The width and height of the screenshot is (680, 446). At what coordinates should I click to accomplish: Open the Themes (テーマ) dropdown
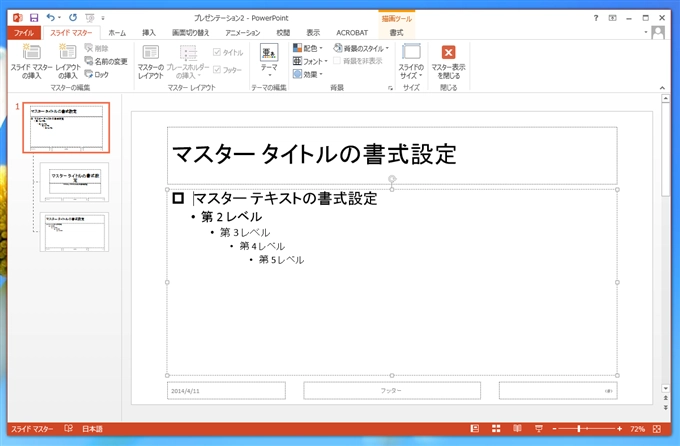pos(269,61)
